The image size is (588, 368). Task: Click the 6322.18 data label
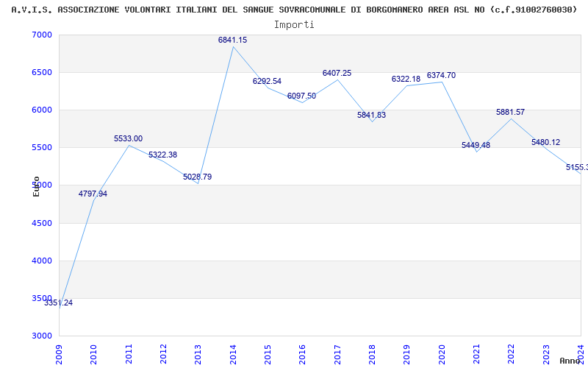pyautogui.click(x=406, y=79)
